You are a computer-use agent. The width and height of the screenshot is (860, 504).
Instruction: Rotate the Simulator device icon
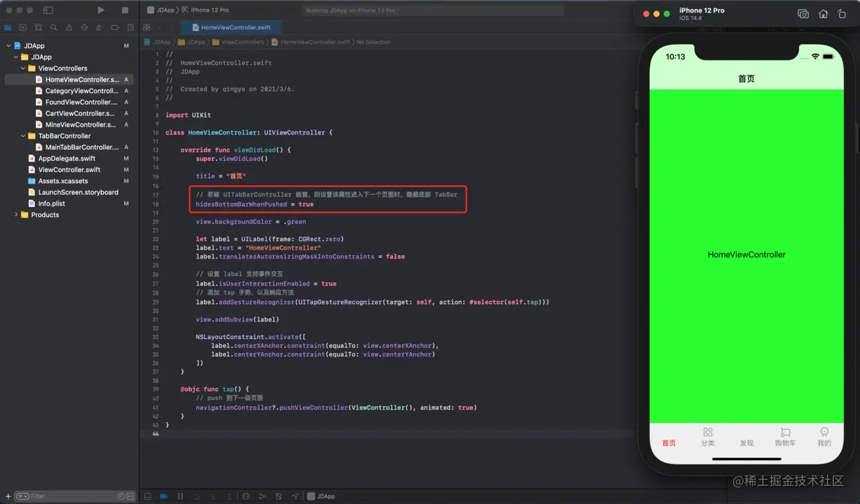click(842, 14)
